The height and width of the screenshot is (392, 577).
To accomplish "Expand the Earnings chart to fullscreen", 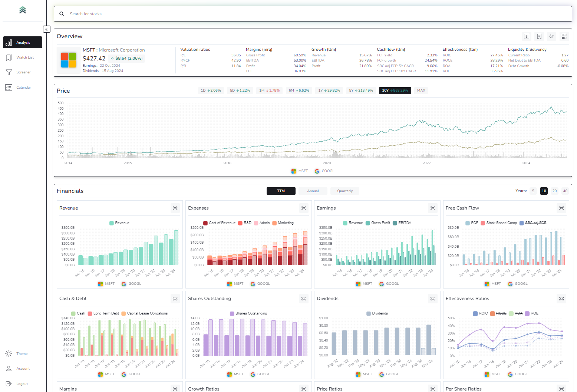I will tap(433, 208).
